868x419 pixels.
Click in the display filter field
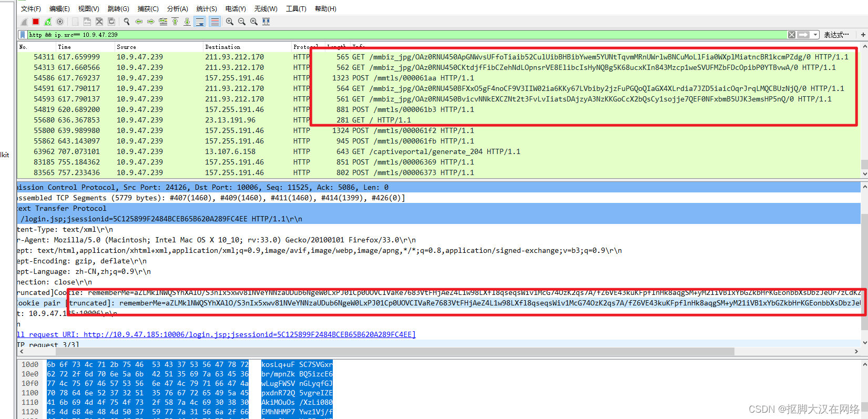point(407,35)
